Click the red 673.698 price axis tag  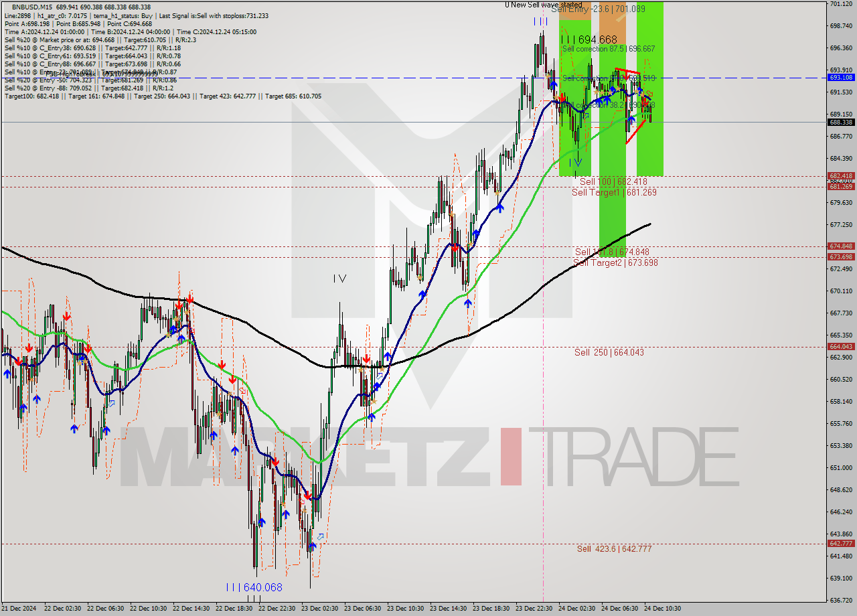coord(841,257)
